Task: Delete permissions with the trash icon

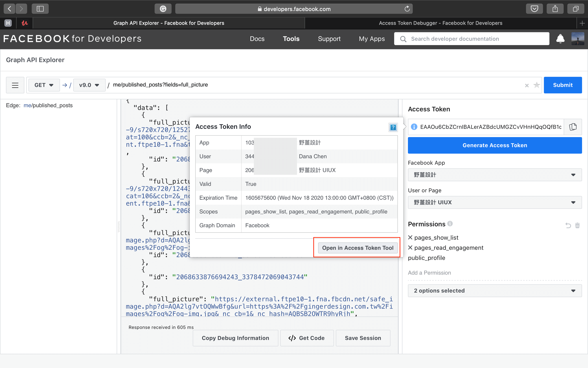Action: point(577,225)
